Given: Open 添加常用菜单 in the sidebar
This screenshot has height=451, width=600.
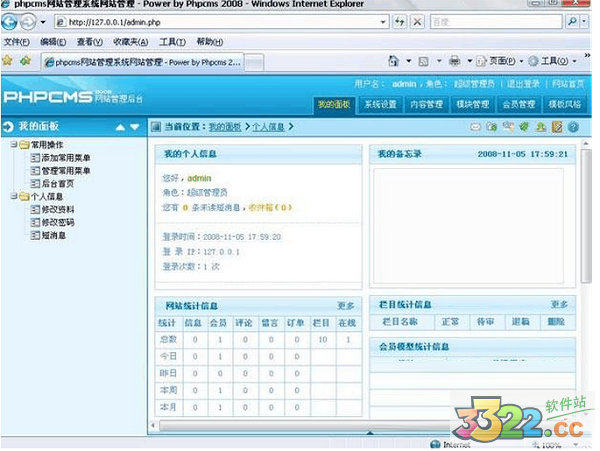Looking at the screenshot, I should [x=65, y=158].
